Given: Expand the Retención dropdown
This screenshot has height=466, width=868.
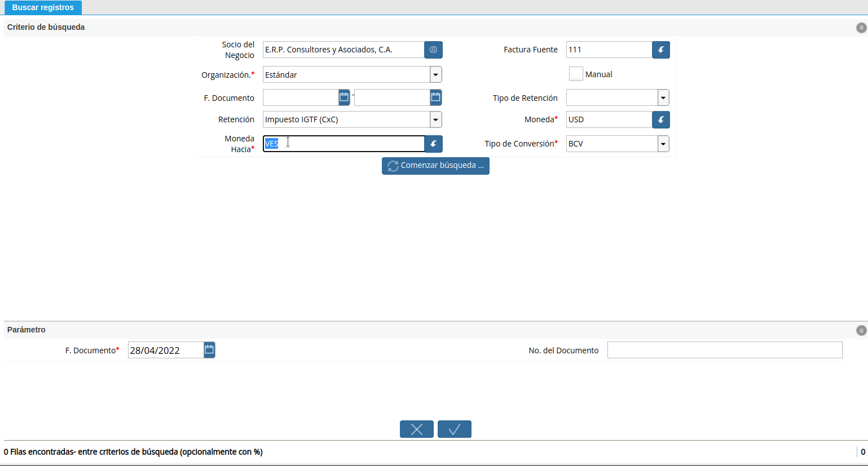Looking at the screenshot, I should (435, 119).
